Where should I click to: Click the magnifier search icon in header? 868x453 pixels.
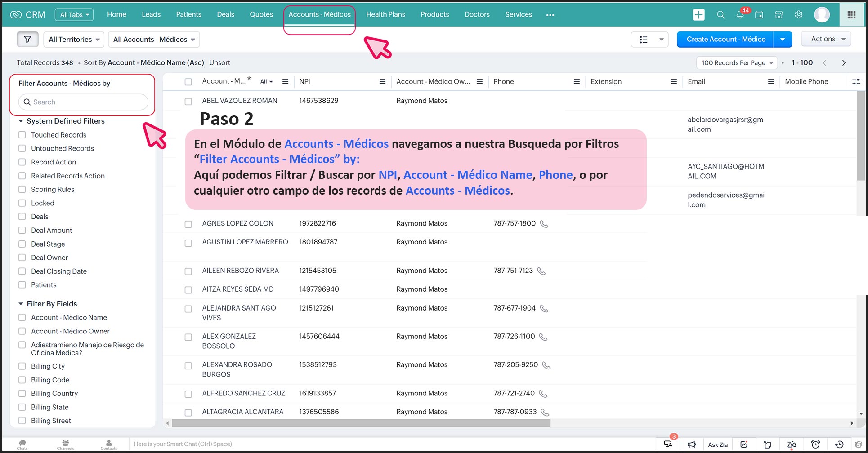(720, 15)
